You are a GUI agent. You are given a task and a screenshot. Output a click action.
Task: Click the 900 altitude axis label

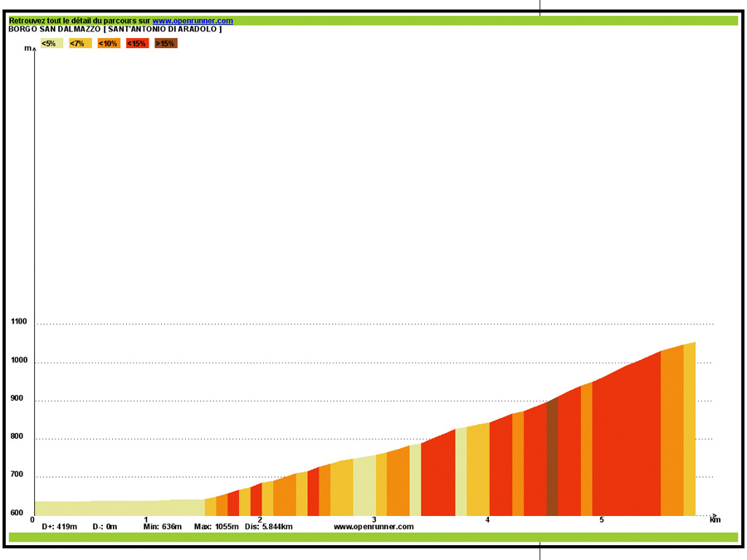tap(17, 398)
